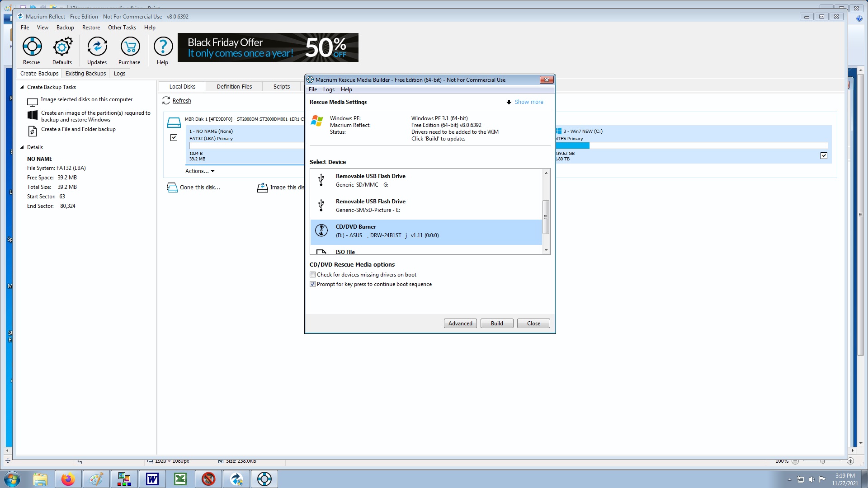868x488 pixels.
Task: Switch to Definition Files tab
Action: point(234,87)
